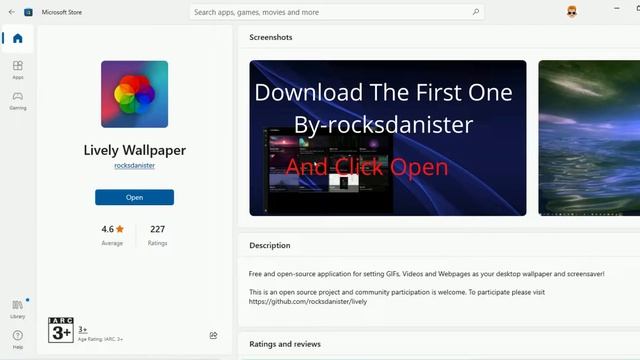Click the GitHub rocksdanister/lively URL
640x360 pixels.
click(308, 302)
